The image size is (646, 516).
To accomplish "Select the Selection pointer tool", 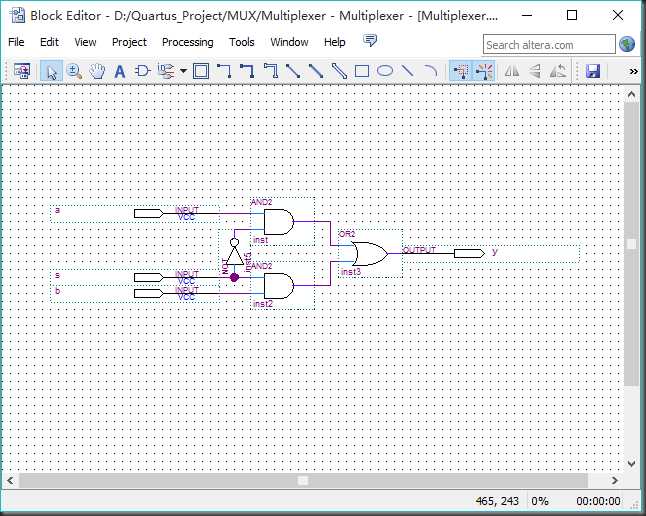I will (x=51, y=71).
